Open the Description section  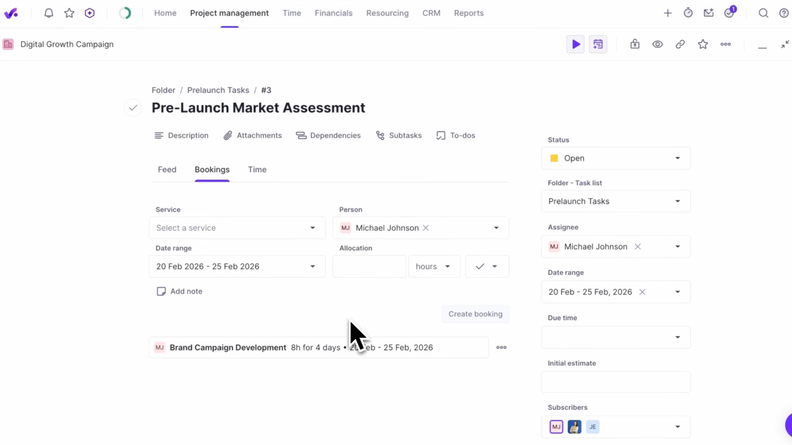181,135
